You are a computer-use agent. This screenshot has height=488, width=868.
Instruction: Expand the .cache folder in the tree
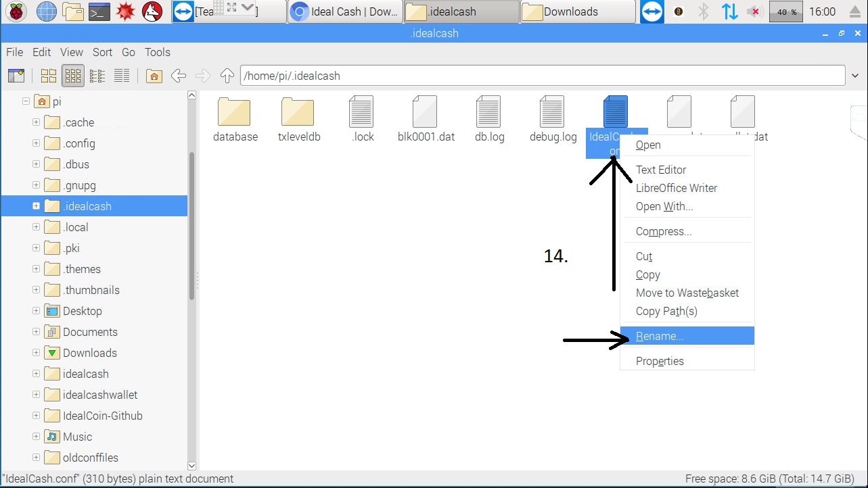(36, 122)
